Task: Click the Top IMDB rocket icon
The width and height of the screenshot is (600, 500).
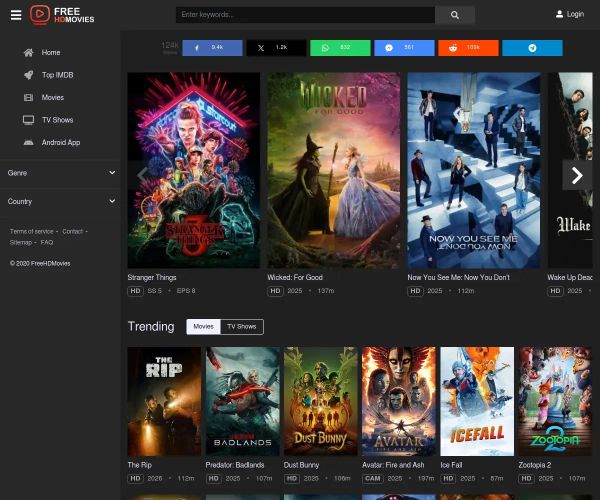Action: click(x=29, y=75)
